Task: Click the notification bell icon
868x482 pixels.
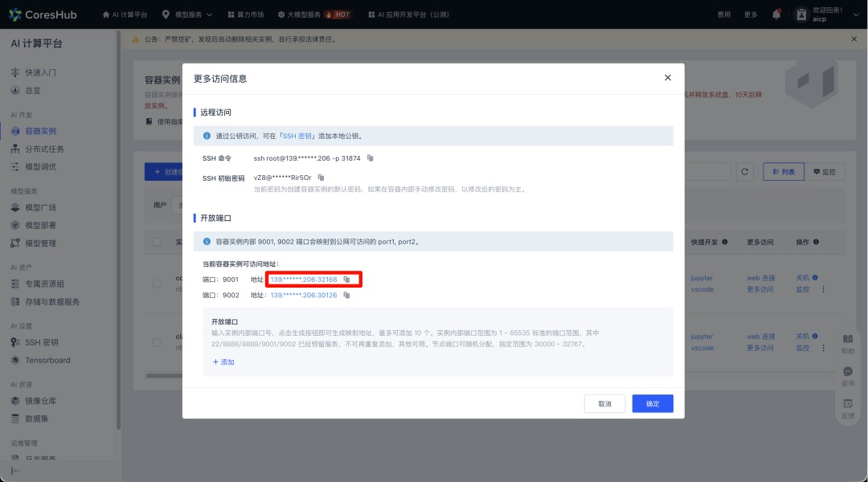Action: 776,14
